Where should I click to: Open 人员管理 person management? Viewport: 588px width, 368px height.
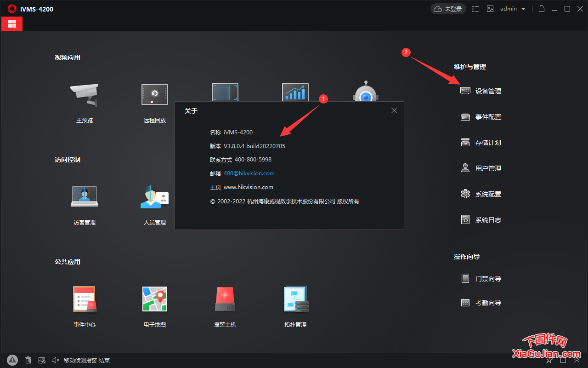[155, 205]
